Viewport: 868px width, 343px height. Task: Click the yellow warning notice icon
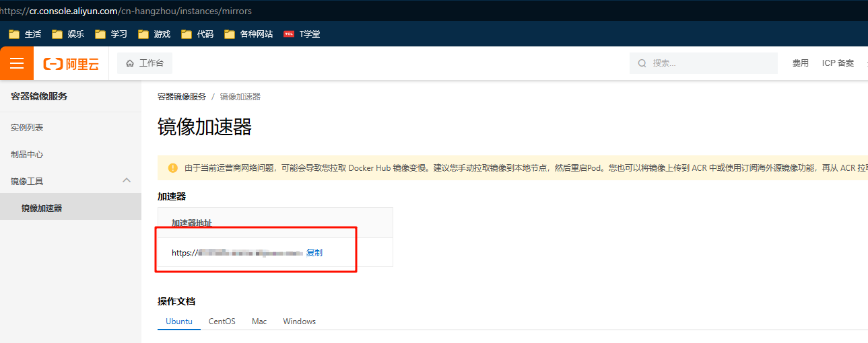click(x=173, y=167)
